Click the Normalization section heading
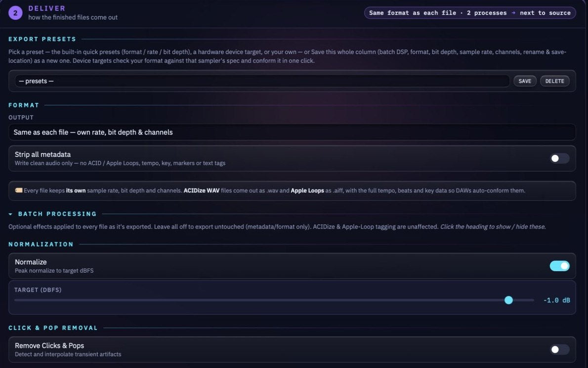This screenshot has width=588, height=368. (41, 244)
